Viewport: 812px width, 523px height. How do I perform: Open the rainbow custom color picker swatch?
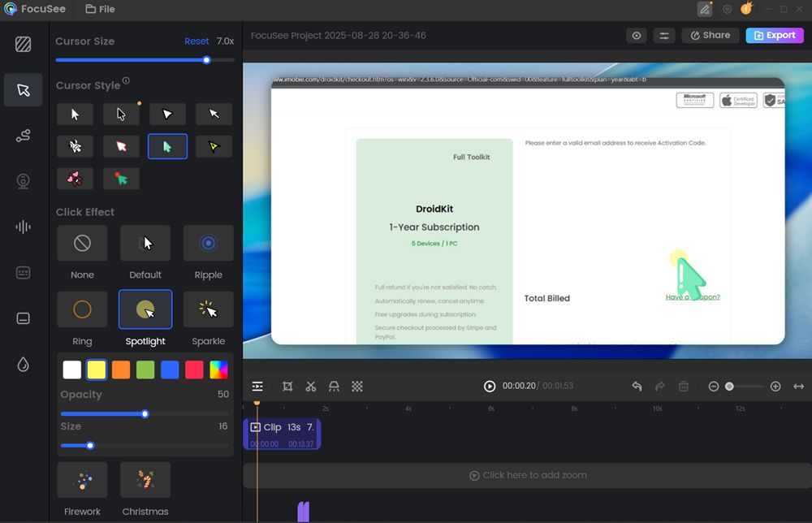click(218, 370)
